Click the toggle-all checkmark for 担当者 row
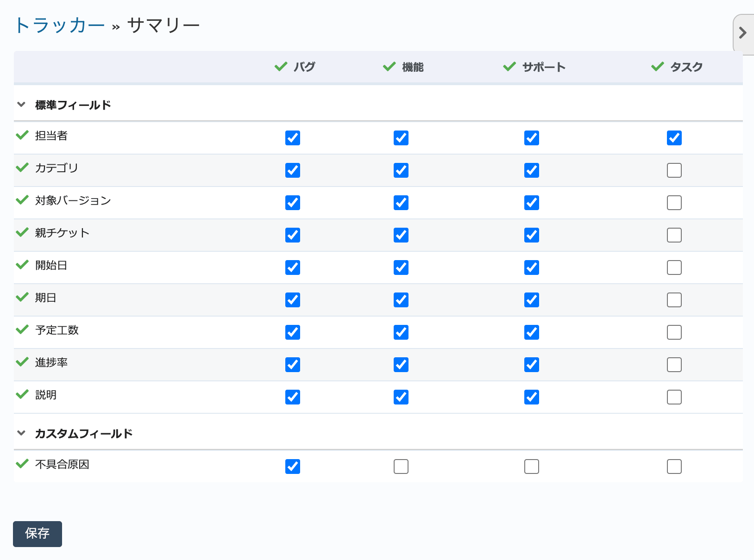Image resolution: width=754 pixels, height=560 pixels. coord(22,135)
